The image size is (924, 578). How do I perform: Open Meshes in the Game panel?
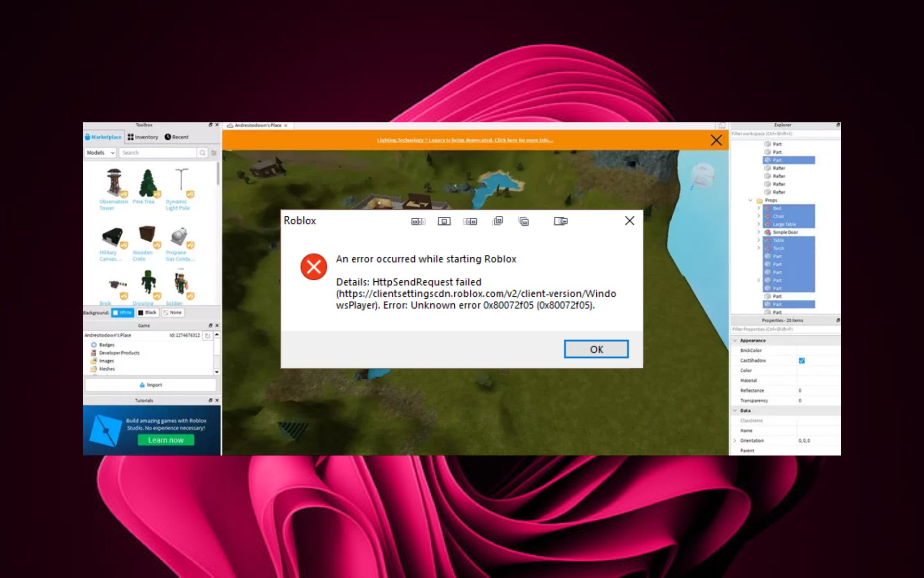click(103, 369)
